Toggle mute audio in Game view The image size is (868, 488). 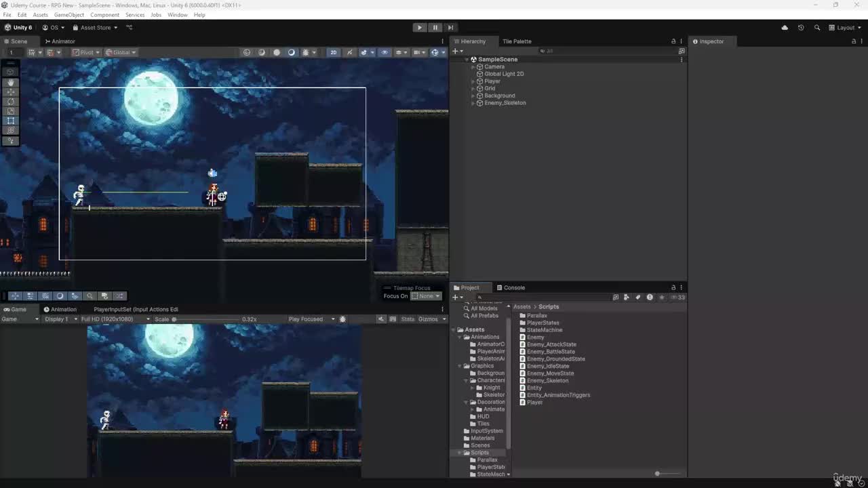tap(381, 319)
